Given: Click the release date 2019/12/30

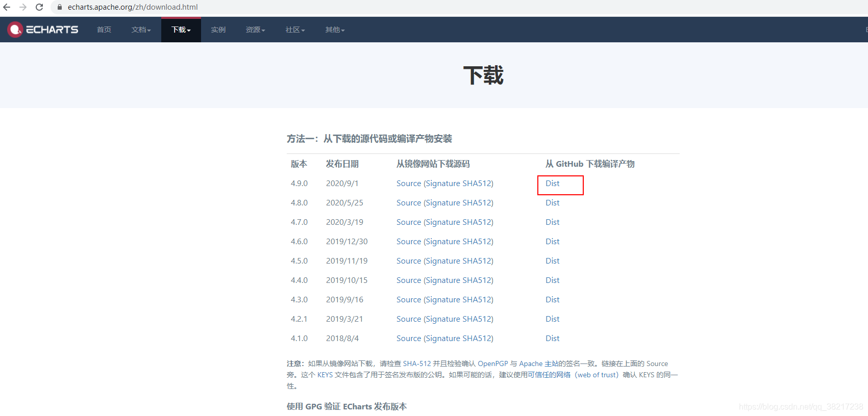Looking at the screenshot, I should pyautogui.click(x=347, y=242).
